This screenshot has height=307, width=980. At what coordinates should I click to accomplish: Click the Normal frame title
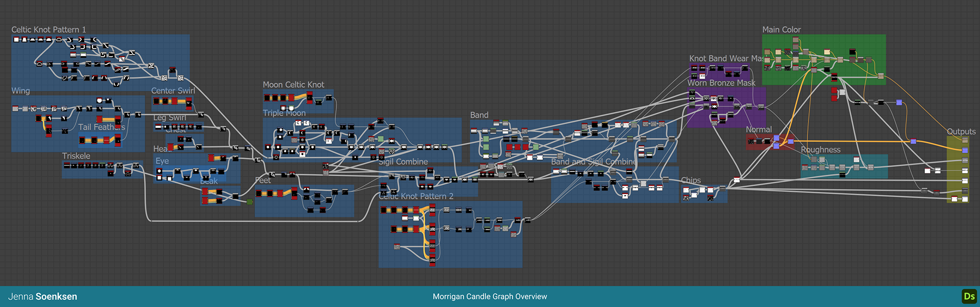759,130
